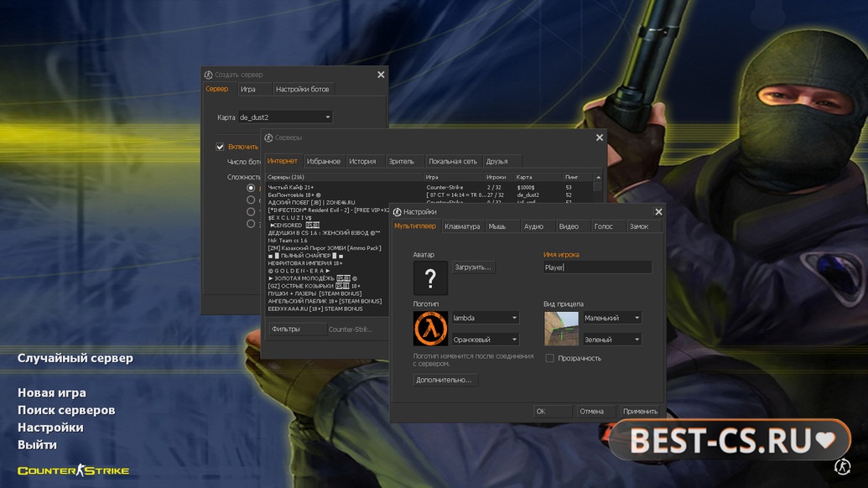Click the icon beside the Создать сервер title
The height and width of the screenshot is (488, 868).
(x=208, y=75)
